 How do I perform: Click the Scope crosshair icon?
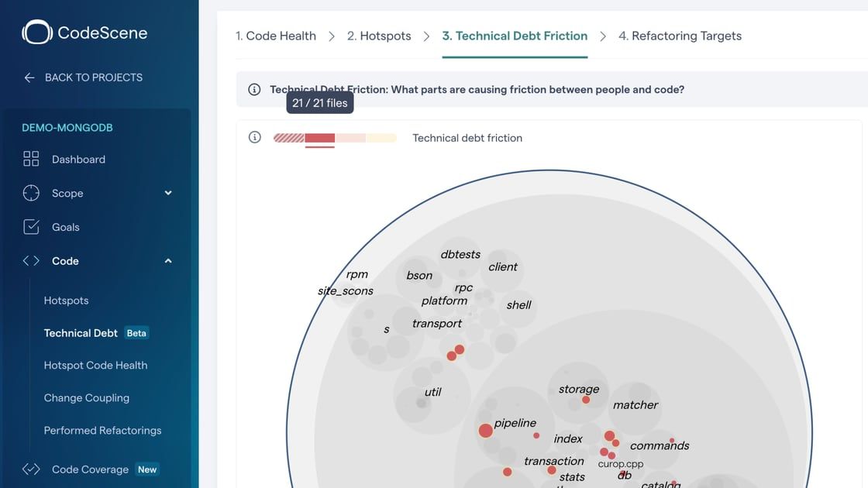point(31,193)
